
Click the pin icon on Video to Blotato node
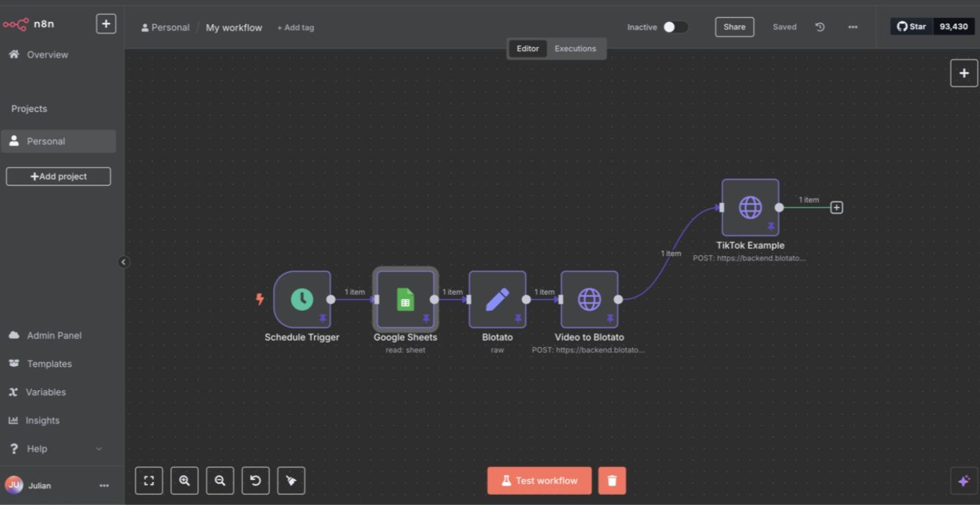click(x=610, y=318)
